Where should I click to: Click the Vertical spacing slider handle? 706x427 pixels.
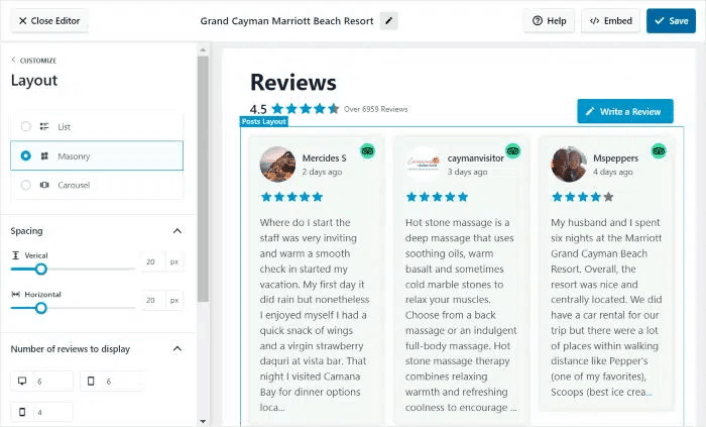coord(41,269)
